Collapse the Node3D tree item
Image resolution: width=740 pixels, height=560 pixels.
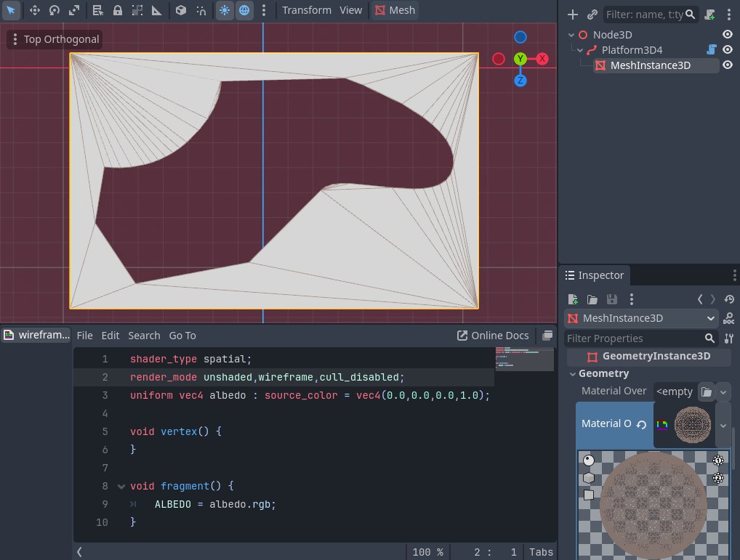coord(571,35)
